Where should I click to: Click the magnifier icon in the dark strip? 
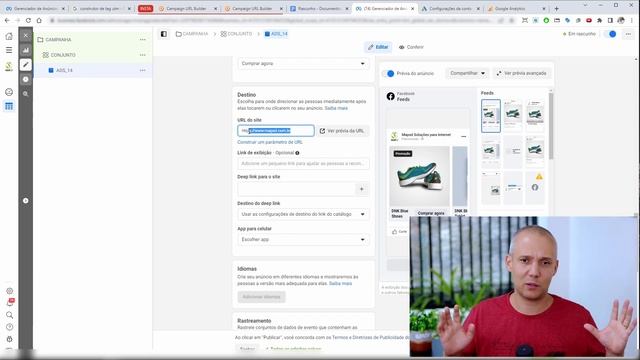[x=26, y=94]
